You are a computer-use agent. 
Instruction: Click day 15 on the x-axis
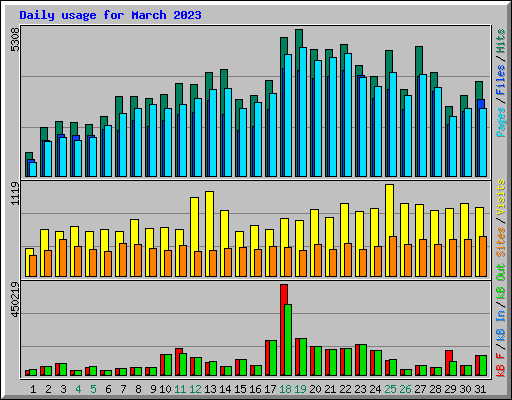coord(240,389)
